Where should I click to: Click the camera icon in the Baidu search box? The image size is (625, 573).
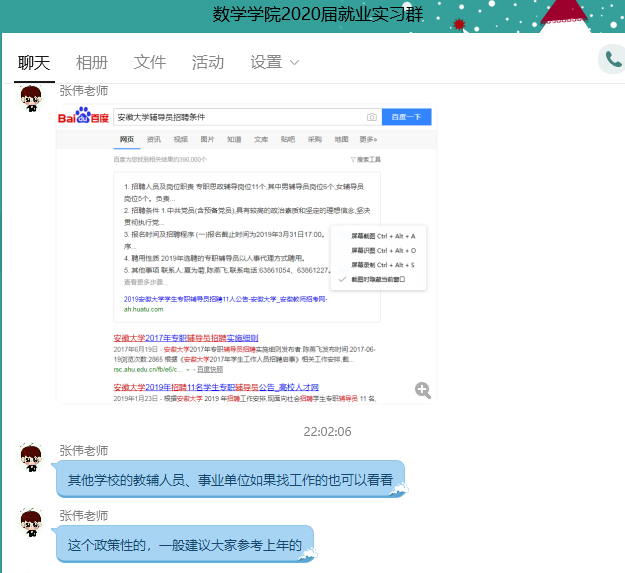point(371,117)
